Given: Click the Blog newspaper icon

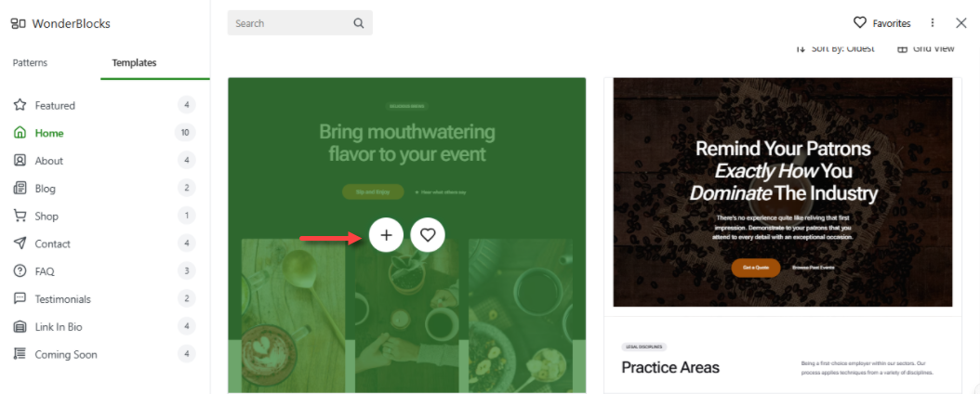Looking at the screenshot, I should tap(20, 189).
